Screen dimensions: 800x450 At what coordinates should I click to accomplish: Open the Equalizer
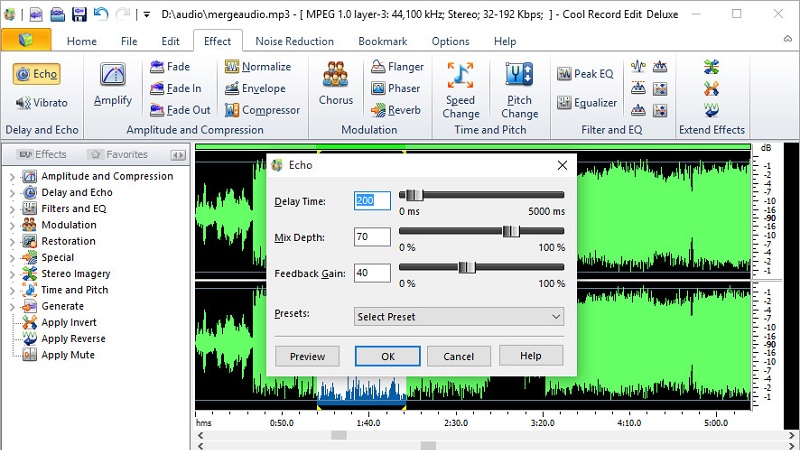pyautogui.click(x=587, y=103)
